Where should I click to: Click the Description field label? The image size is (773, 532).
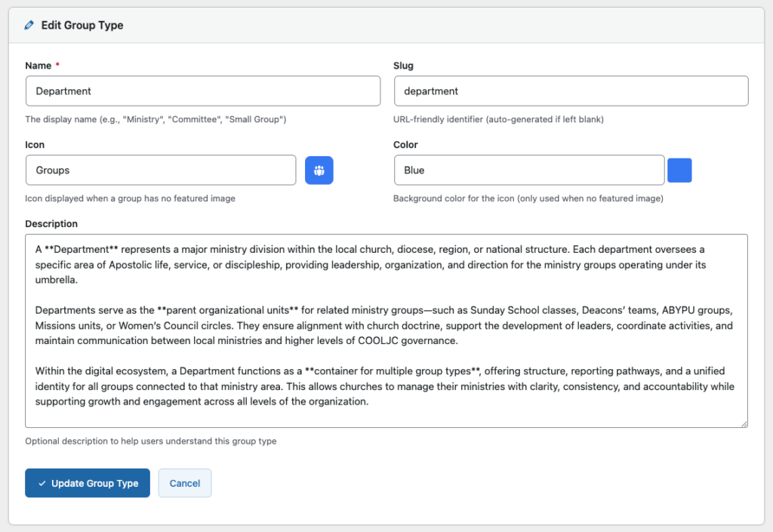pos(51,224)
